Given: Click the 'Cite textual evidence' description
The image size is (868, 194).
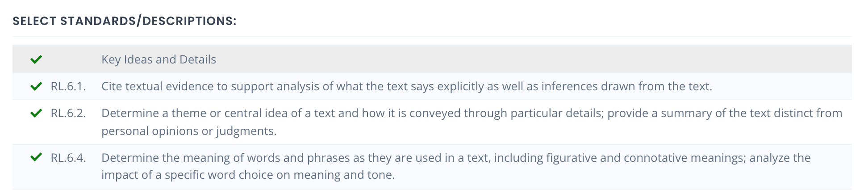Looking at the screenshot, I should [x=407, y=86].
